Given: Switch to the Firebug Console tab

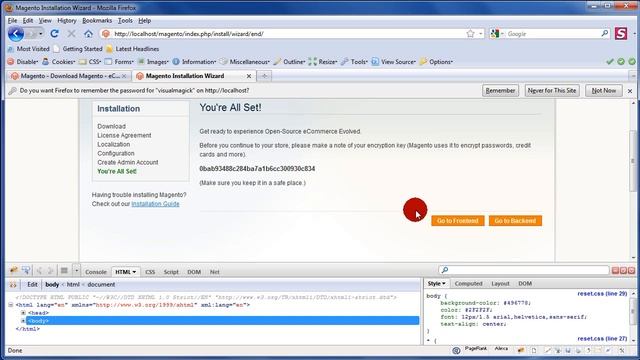Looking at the screenshot, I should [x=96, y=272].
